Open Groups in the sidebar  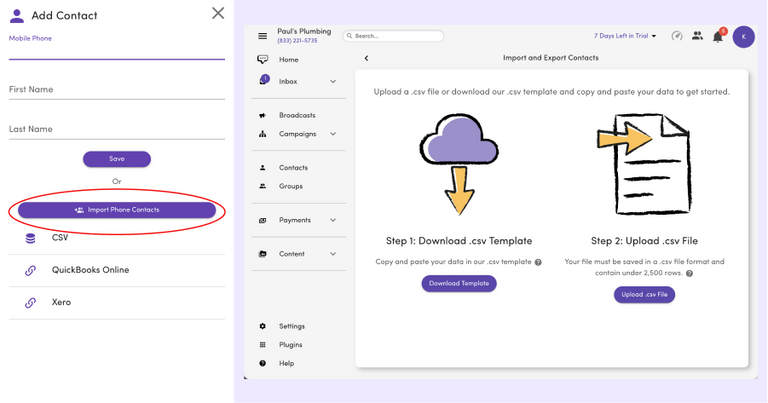tap(291, 187)
